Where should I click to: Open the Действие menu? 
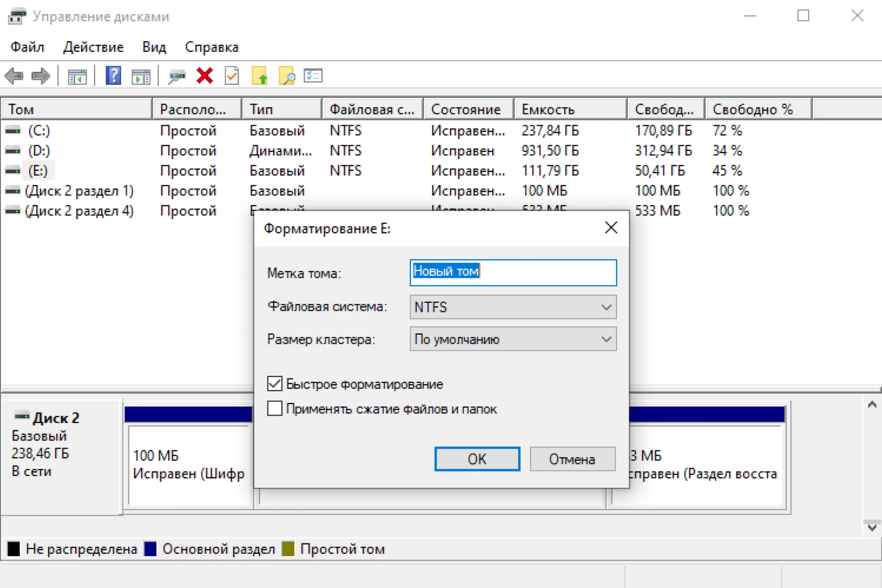93,47
